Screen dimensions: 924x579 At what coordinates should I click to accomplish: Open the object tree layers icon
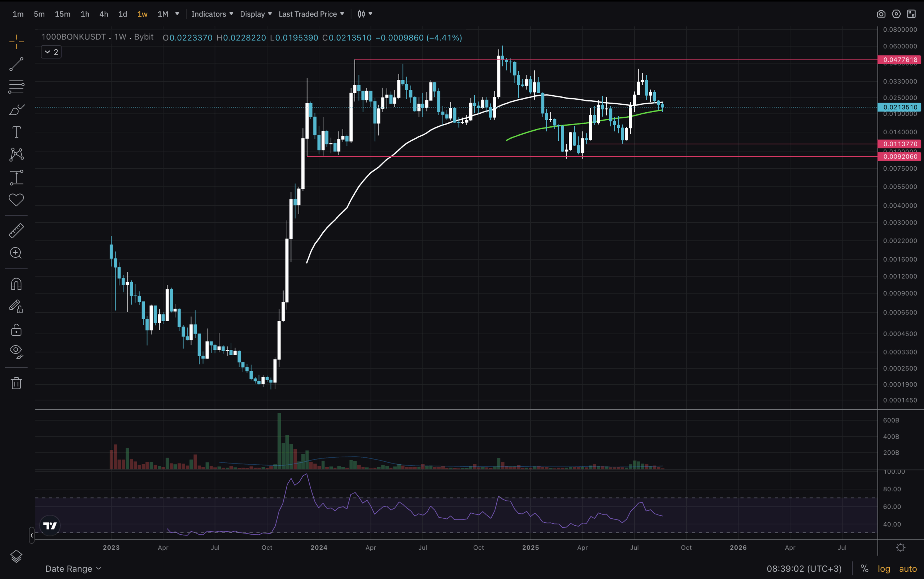click(x=16, y=556)
